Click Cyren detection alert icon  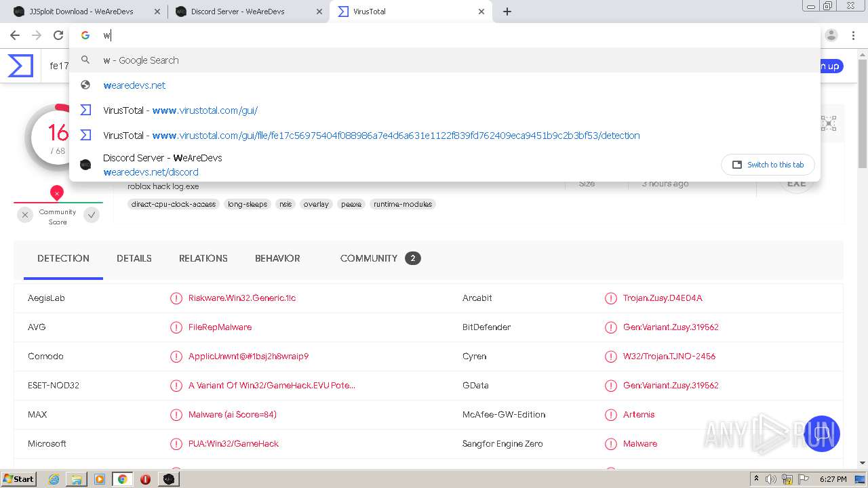(x=611, y=357)
